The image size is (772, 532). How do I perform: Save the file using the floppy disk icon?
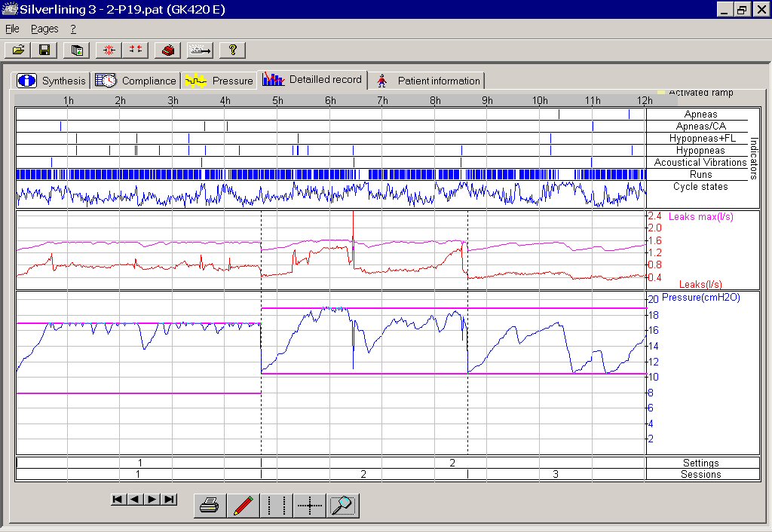(x=44, y=50)
